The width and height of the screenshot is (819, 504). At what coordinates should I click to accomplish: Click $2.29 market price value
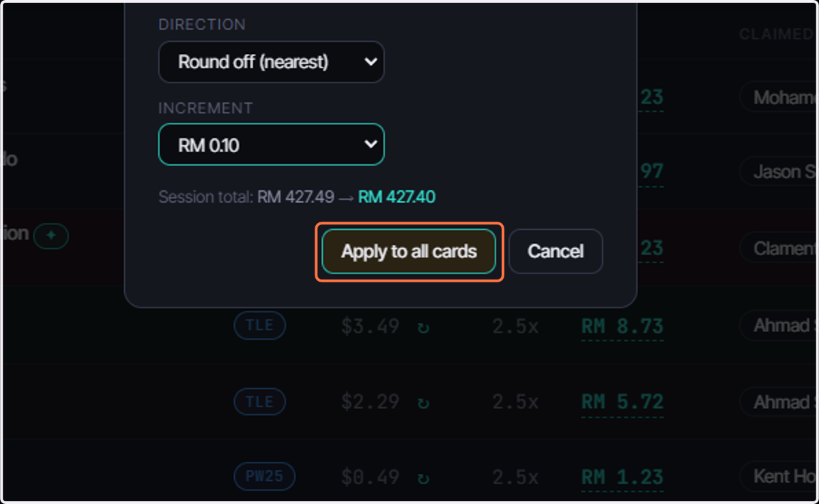(x=370, y=402)
